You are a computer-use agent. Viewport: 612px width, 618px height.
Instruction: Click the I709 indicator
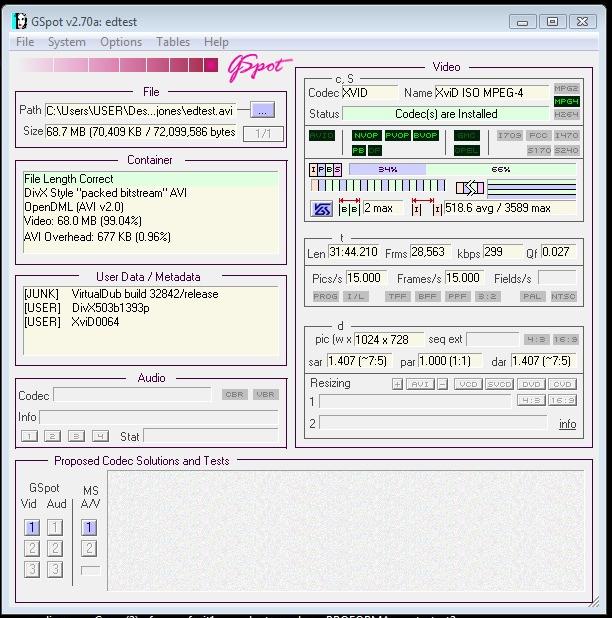tap(509, 136)
